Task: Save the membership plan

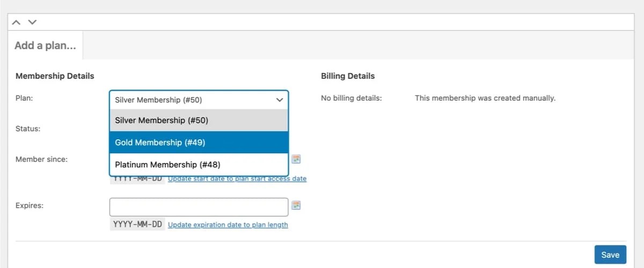Action: click(610, 255)
